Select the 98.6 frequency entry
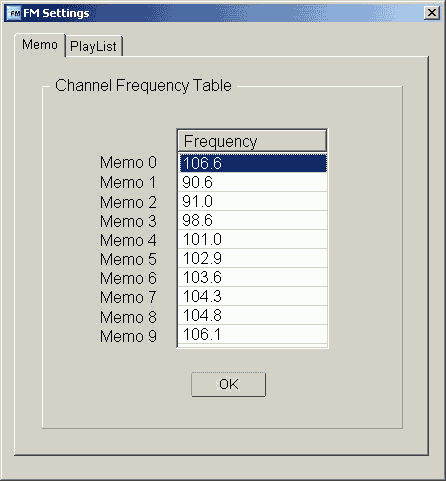The height and width of the screenshot is (481, 446). coord(253,220)
